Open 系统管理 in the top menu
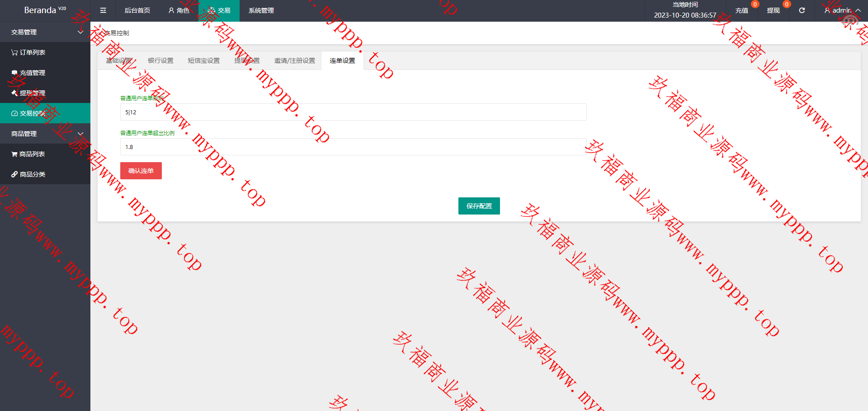868x411 pixels. click(261, 10)
